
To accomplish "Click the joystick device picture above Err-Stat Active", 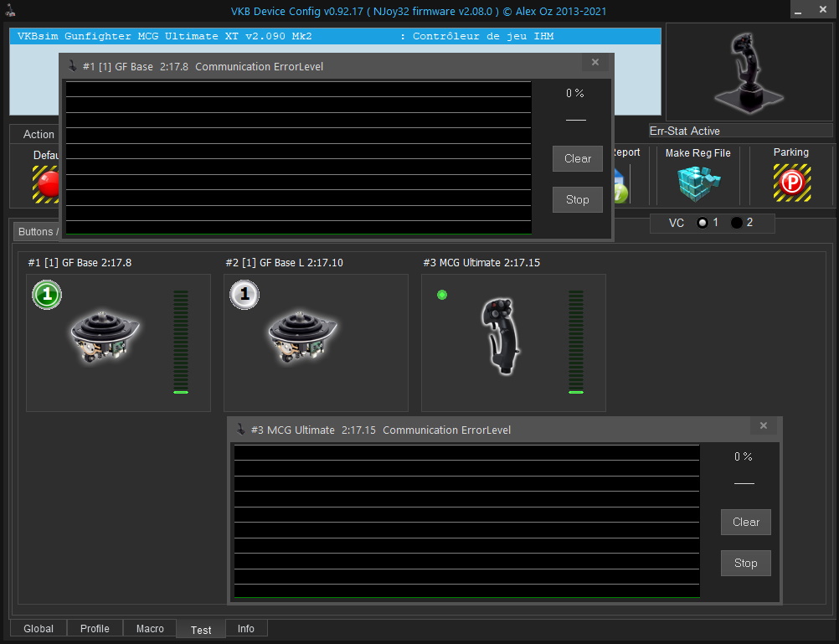I will point(749,72).
